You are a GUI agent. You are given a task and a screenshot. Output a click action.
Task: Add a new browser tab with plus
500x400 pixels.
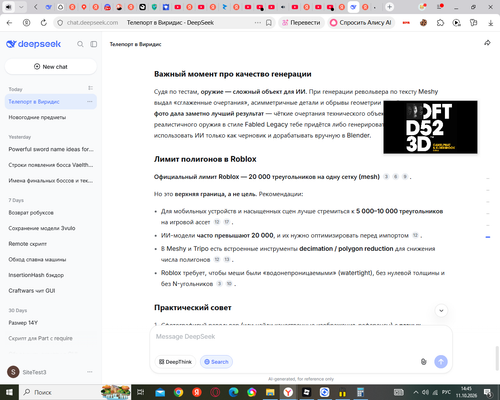(389, 7)
